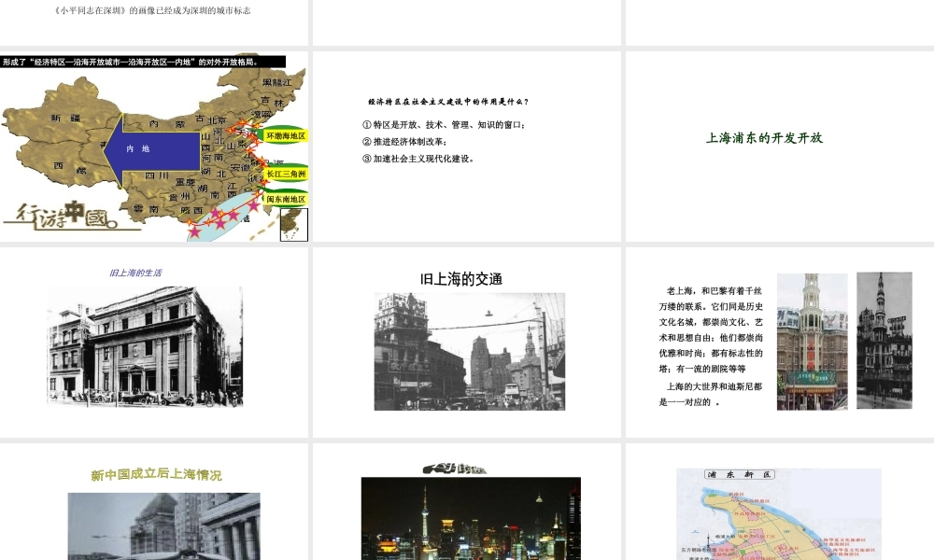This screenshot has width=934, height=560.
Task: Click the small inset map box beside 闽东南地区
Action: (x=293, y=225)
